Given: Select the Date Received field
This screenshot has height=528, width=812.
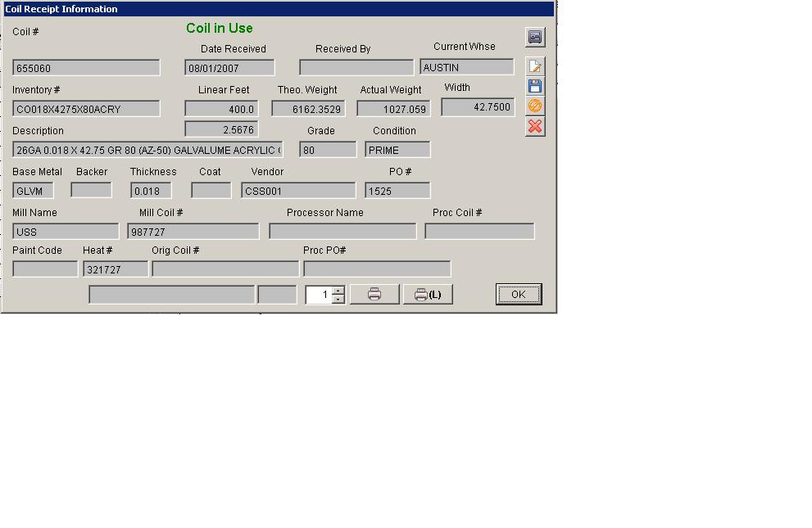Looking at the screenshot, I should [229, 68].
